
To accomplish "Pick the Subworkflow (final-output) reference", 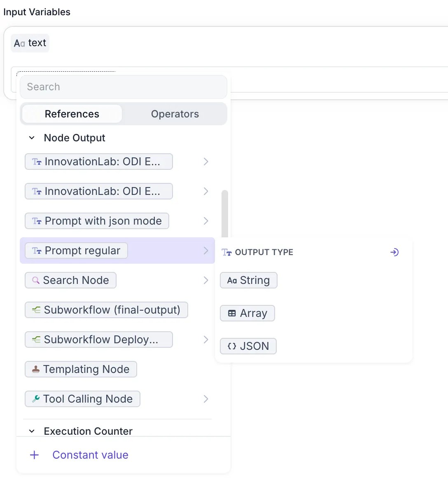I will click(106, 310).
